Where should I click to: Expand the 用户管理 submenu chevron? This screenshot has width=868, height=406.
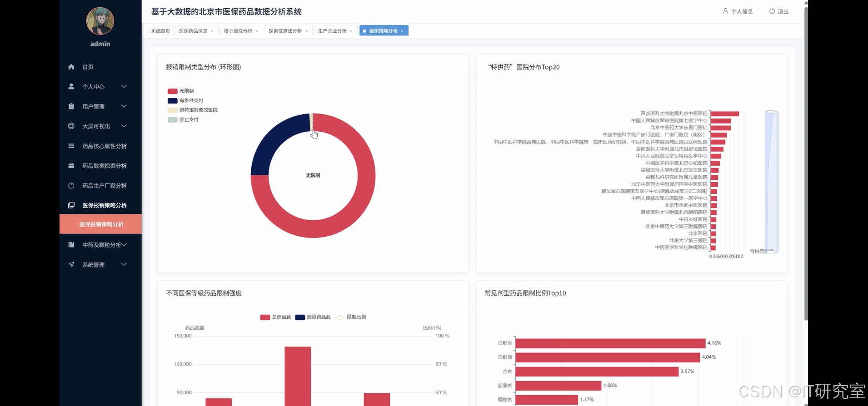pos(124,106)
